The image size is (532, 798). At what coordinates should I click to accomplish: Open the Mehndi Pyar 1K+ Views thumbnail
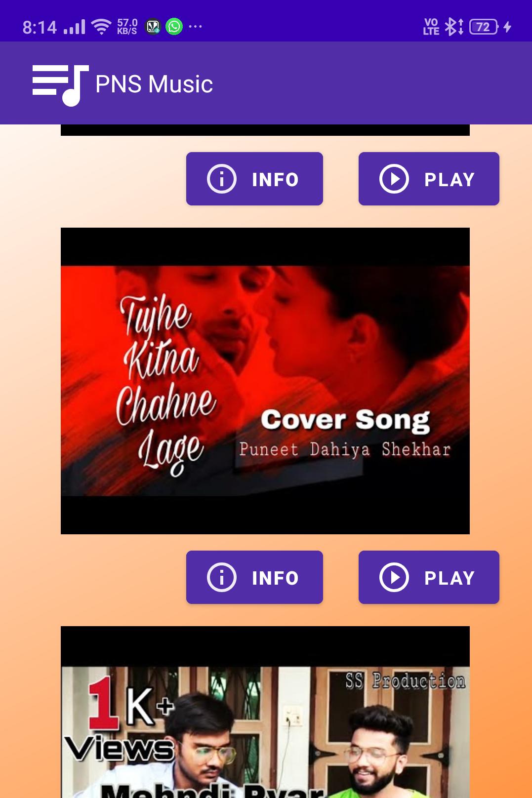pos(265,712)
